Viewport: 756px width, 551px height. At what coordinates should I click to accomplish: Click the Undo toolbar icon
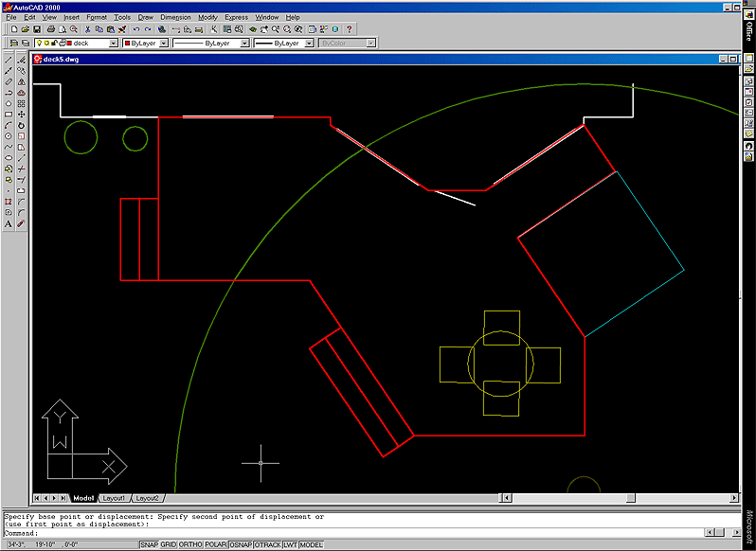pos(135,29)
